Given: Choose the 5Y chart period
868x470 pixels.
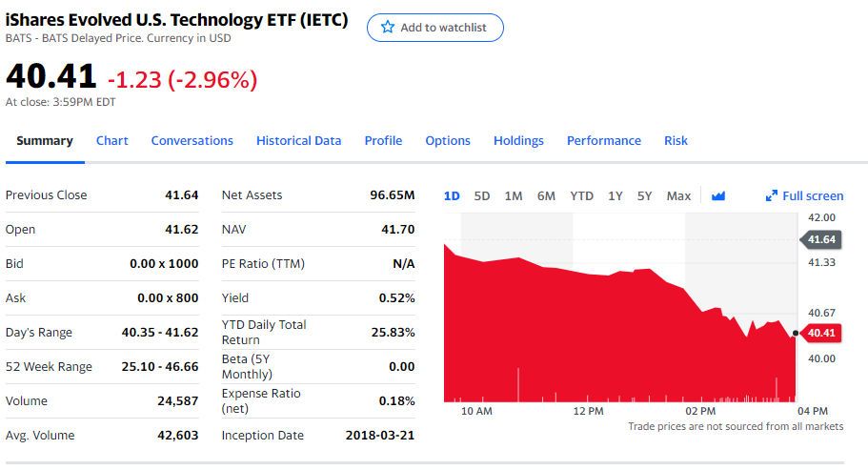Looking at the screenshot, I should (x=645, y=195).
